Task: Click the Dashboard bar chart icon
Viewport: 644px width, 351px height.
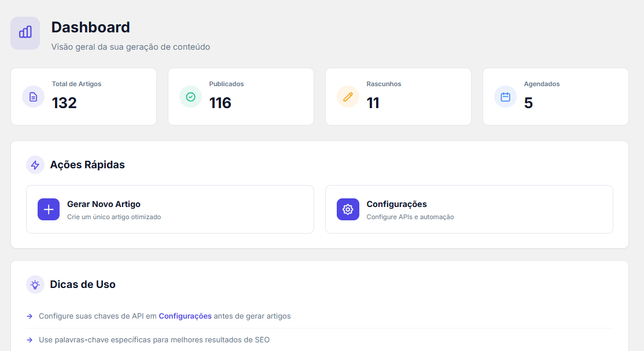Action: 25,32
